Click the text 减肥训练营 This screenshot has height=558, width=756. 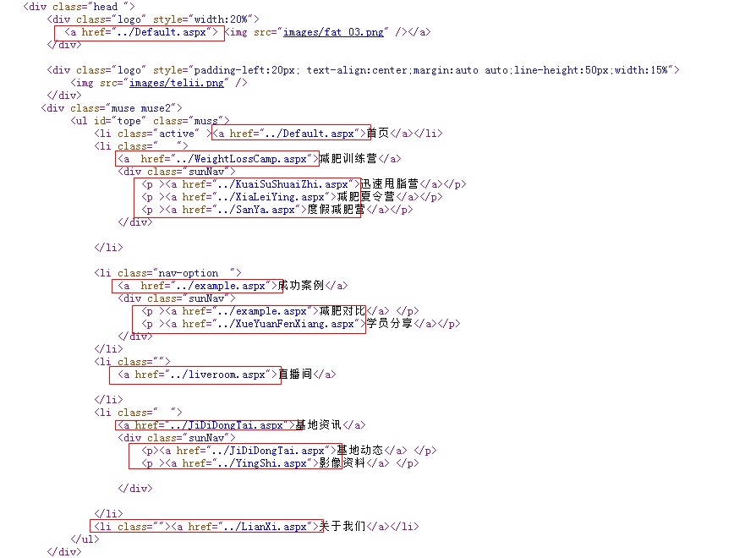[x=348, y=159]
